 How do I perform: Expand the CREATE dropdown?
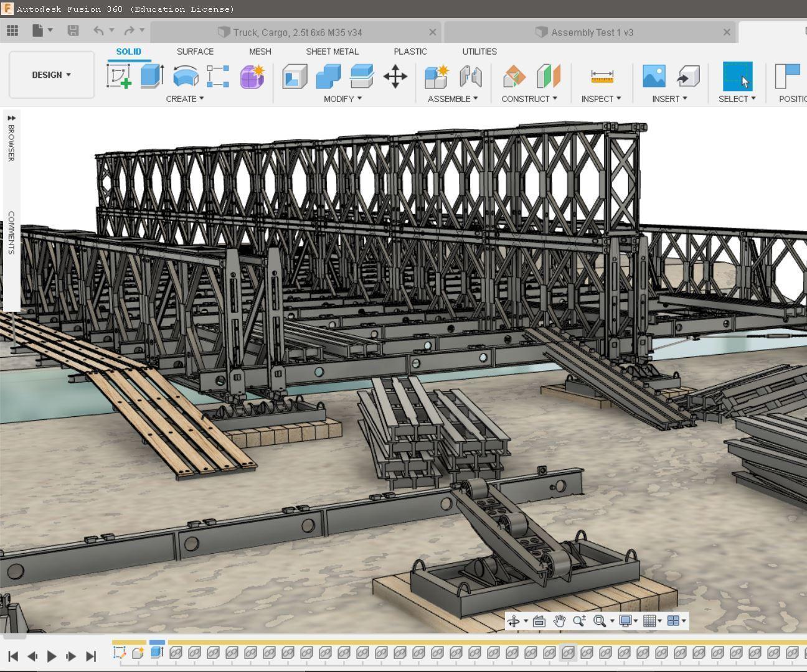(x=184, y=98)
